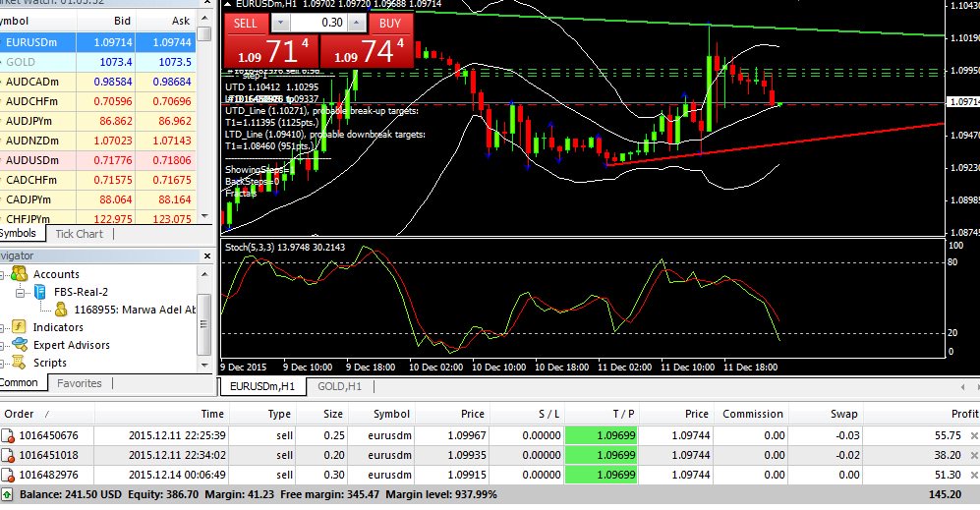The image size is (980, 510).
Task: Close order with profit 51.30
Action: [974, 475]
